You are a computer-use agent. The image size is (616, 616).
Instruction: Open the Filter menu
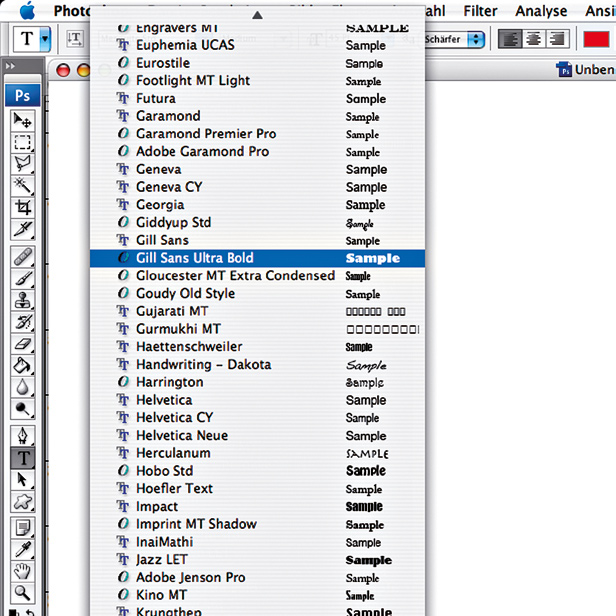click(480, 11)
